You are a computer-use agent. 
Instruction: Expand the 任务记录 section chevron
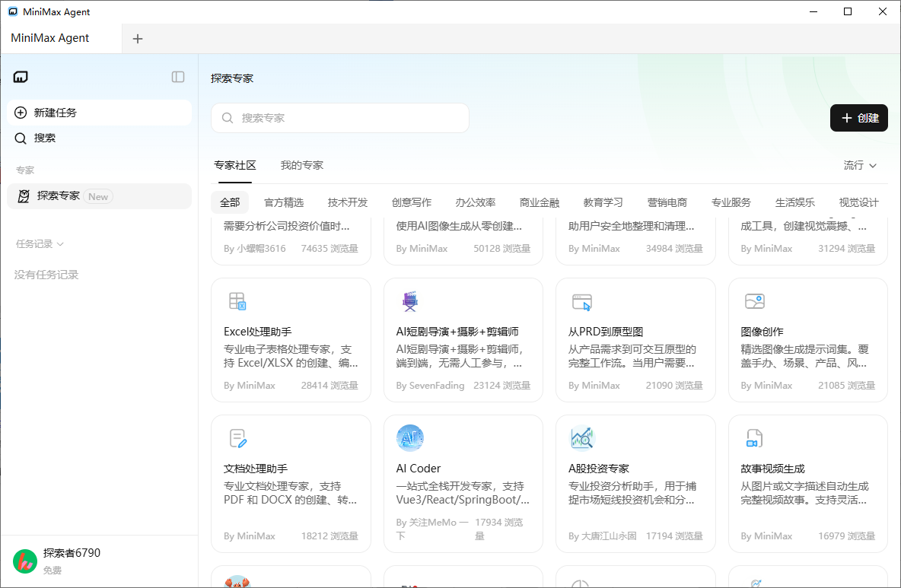coord(60,244)
